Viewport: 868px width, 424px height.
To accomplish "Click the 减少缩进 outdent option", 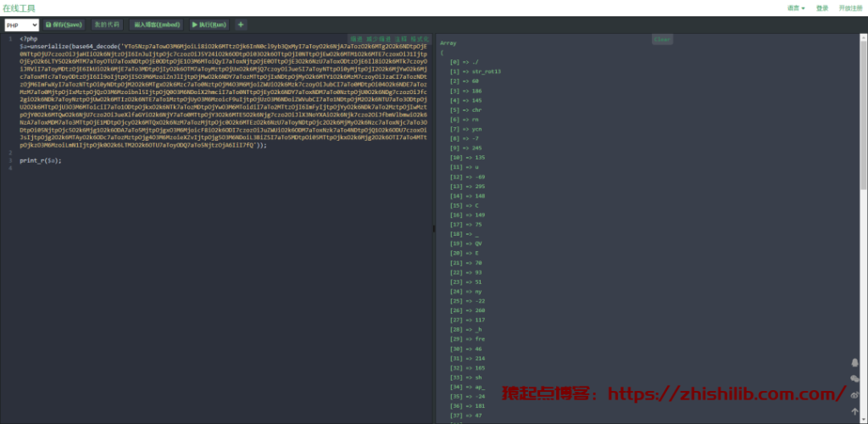I will click(x=379, y=39).
